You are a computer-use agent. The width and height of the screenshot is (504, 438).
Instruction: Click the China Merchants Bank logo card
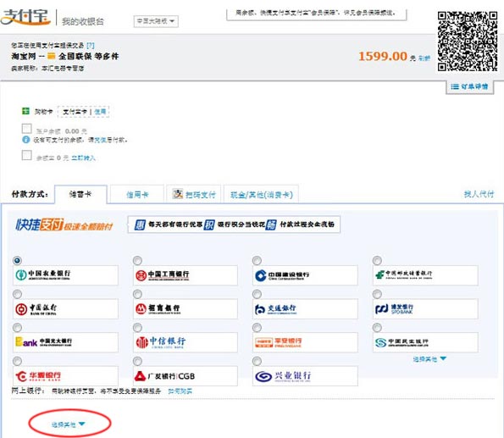(x=186, y=309)
